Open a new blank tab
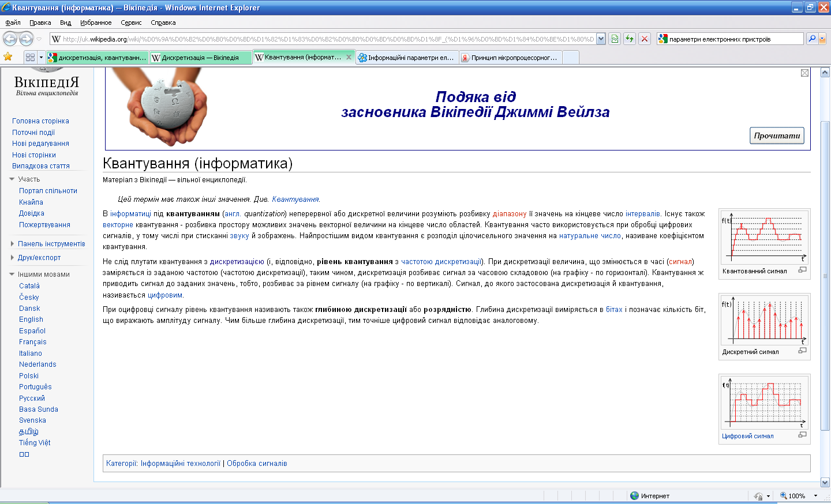The width and height of the screenshot is (831, 504). click(570, 58)
